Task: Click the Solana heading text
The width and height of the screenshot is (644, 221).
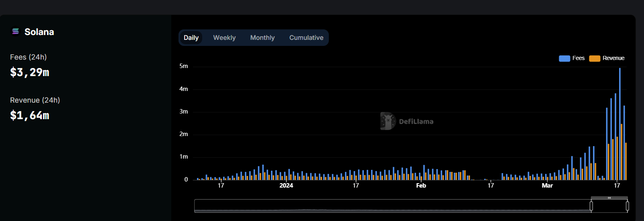Action: coord(39,32)
